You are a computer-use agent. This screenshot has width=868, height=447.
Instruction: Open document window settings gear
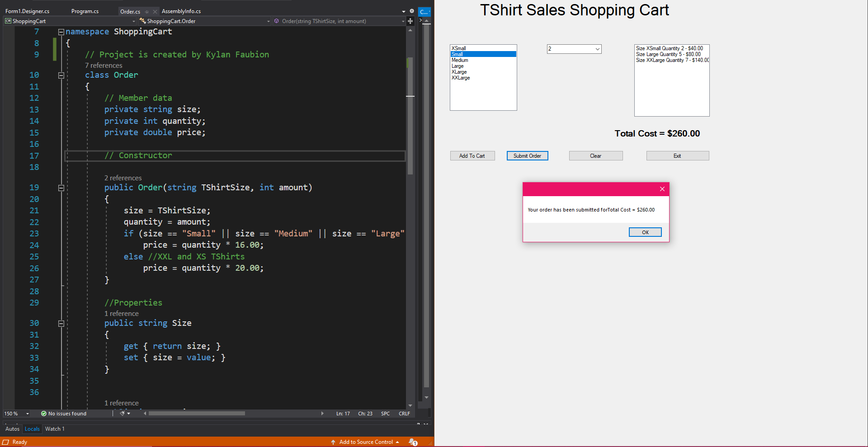coord(411,11)
